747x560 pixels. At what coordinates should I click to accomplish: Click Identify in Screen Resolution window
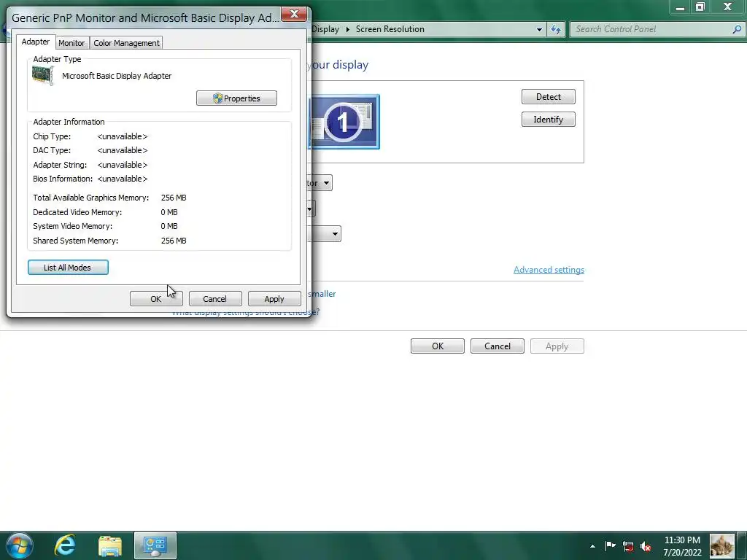click(x=549, y=120)
